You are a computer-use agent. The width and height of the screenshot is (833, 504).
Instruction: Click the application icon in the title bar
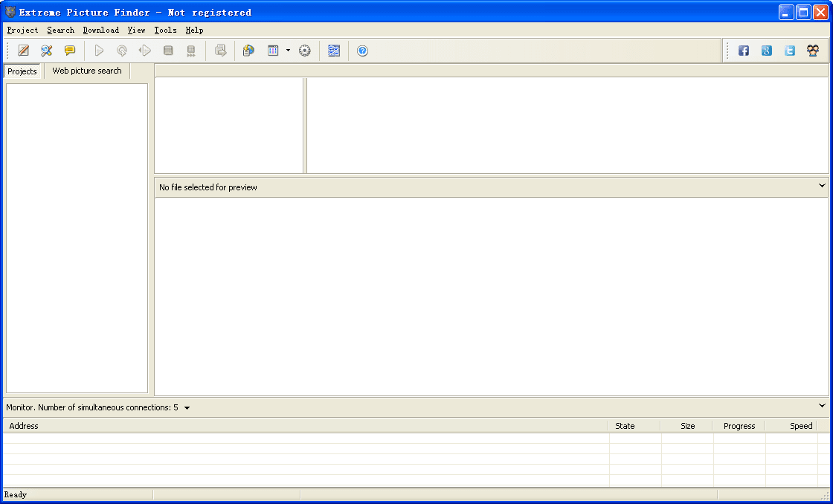[x=10, y=12]
